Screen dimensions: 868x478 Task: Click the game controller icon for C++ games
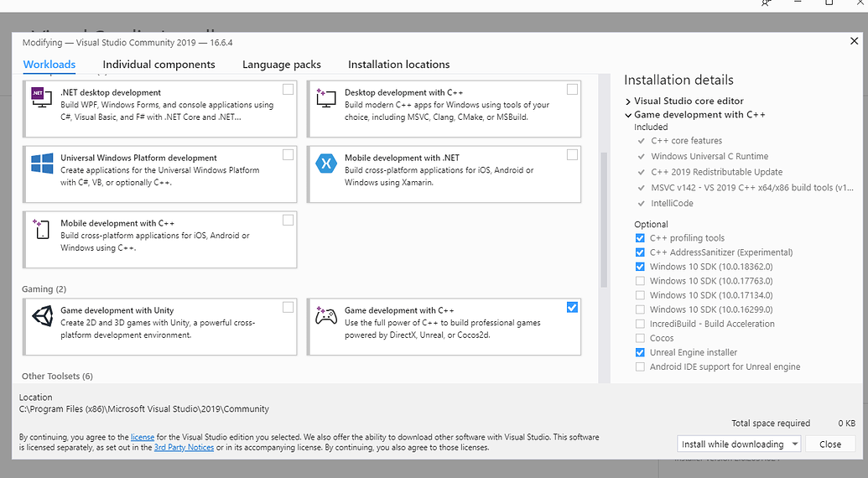pos(325,315)
